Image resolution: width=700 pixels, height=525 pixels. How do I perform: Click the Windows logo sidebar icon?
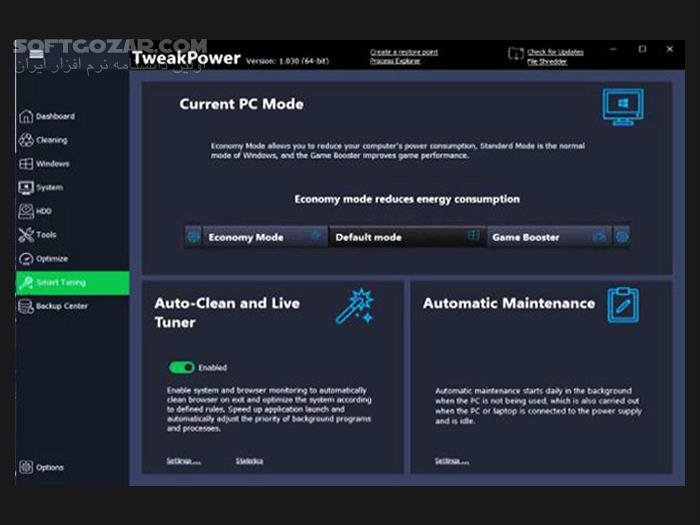(26, 164)
